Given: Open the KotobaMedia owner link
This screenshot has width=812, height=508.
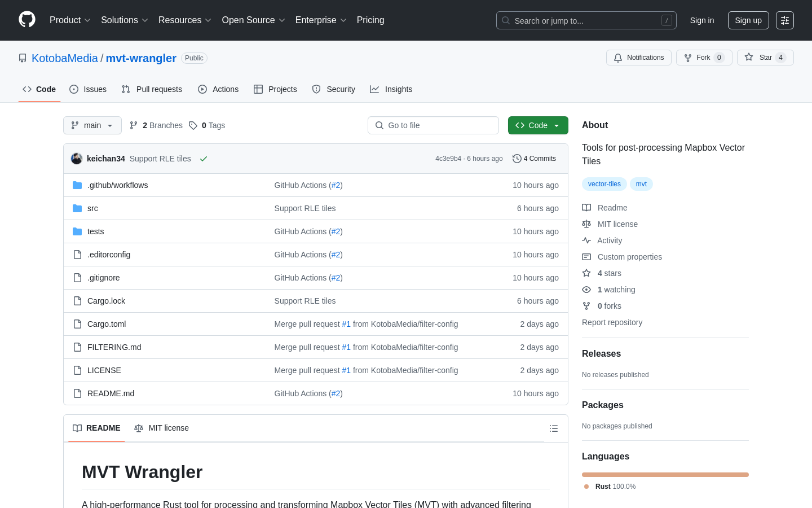Looking at the screenshot, I should pyautogui.click(x=65, y=58).
